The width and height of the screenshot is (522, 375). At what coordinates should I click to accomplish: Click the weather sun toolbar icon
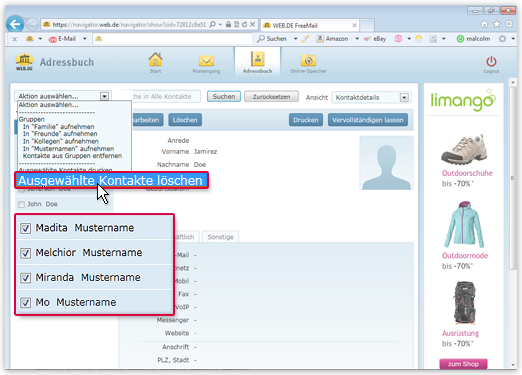pyautogui.click(x=419, y=39)
